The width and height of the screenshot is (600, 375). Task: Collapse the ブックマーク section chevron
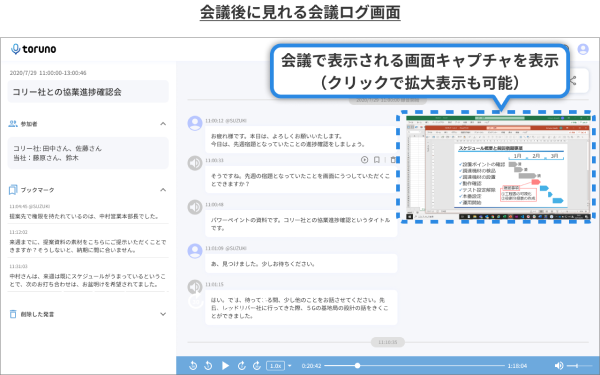pos(163,190)
